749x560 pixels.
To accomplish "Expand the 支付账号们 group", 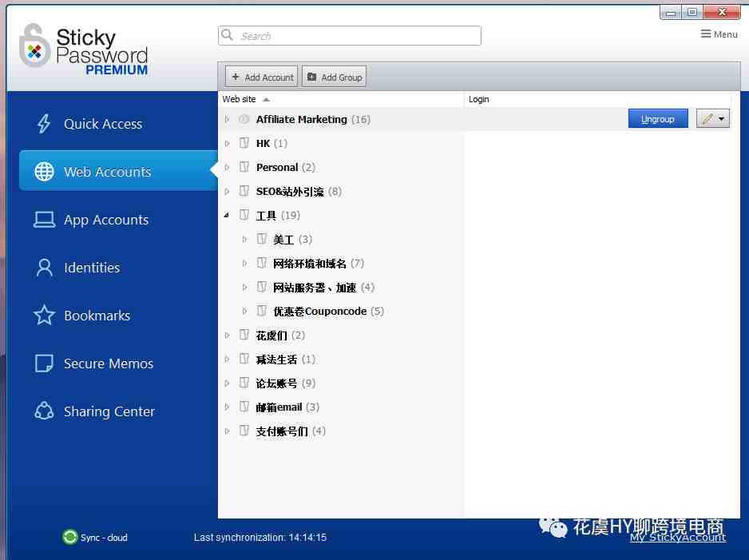I will pos(227,431).
